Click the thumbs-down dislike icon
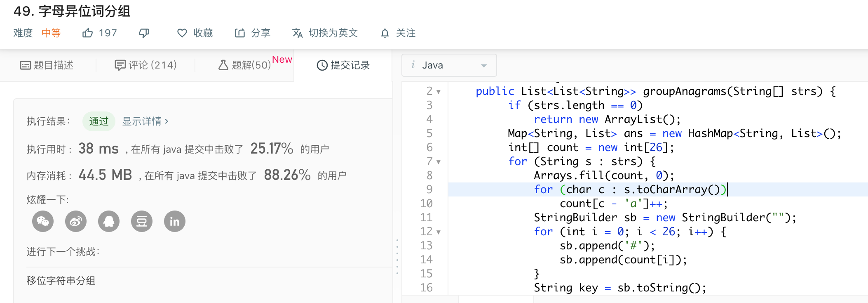Screen dimensions: 868x303 point(144,33)
